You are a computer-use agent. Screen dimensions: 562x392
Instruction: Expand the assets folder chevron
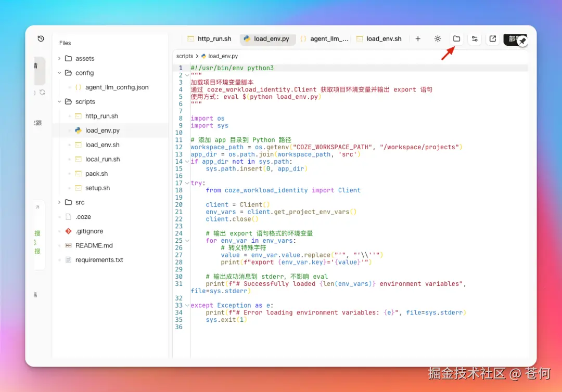[x=59, y=58]
